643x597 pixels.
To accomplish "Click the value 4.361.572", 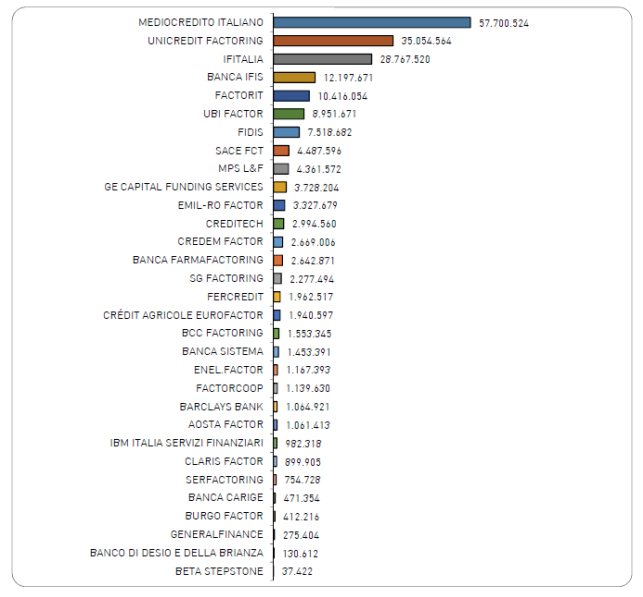I will tap(319, 169).
